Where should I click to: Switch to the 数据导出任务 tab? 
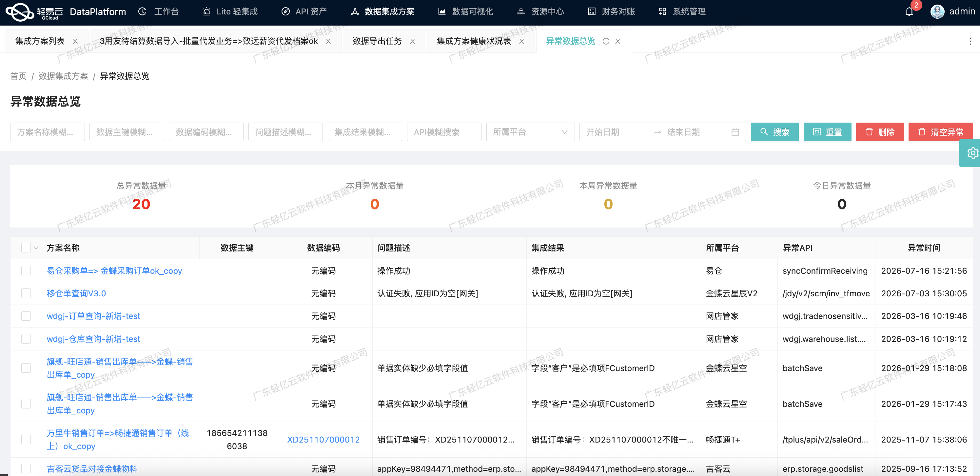pos(377,41)
